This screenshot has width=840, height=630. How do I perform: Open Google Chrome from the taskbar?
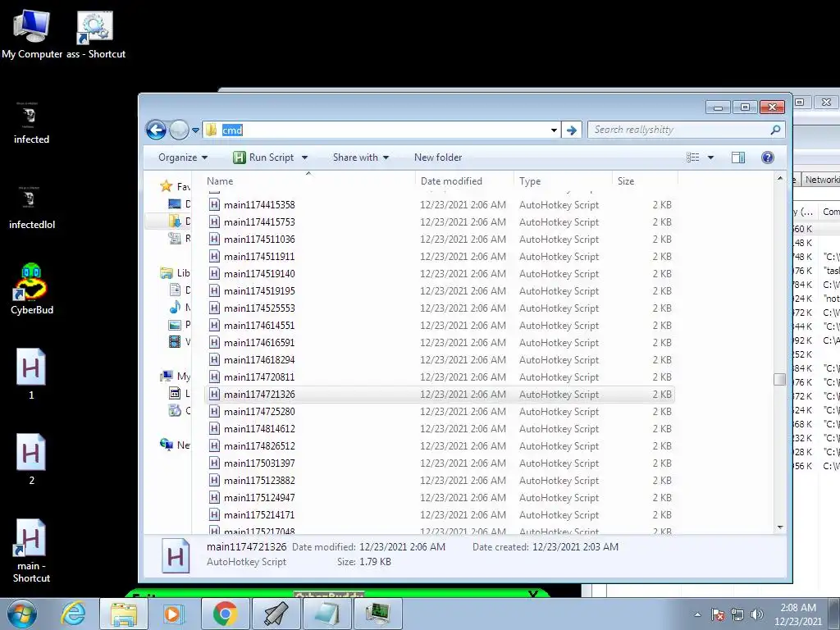(225, 614)
